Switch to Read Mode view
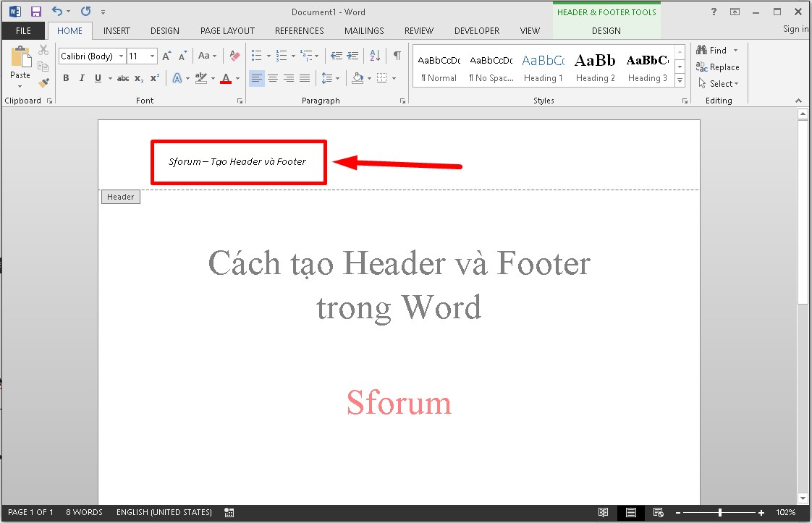This screenshot has height=523, width=812. coord(604,513)
